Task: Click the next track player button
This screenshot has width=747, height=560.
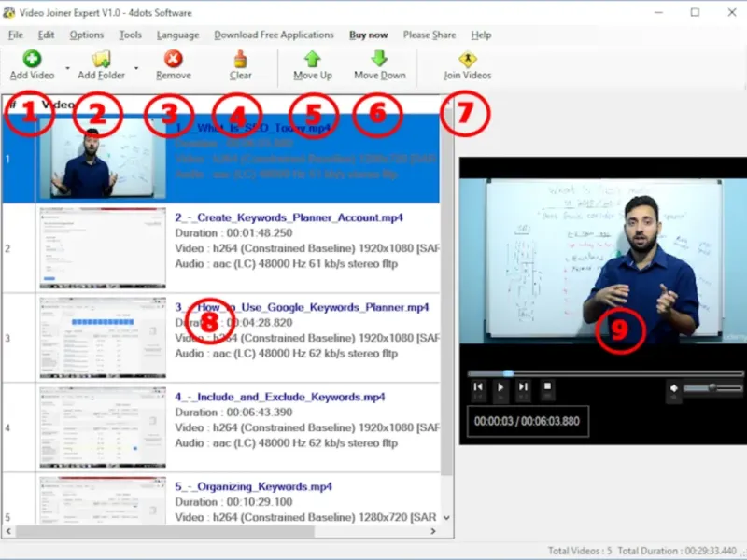Action: 523,386
